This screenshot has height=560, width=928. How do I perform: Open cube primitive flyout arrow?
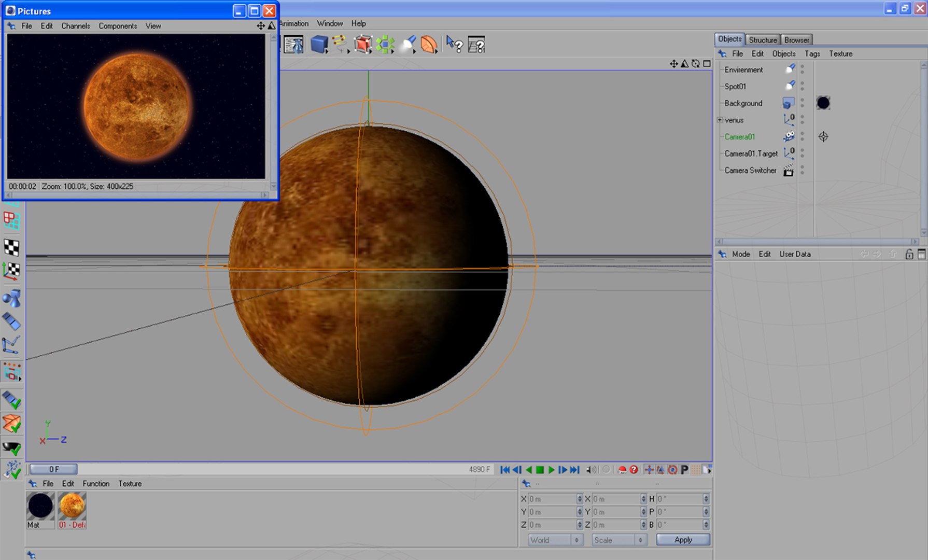click(327, 51)
